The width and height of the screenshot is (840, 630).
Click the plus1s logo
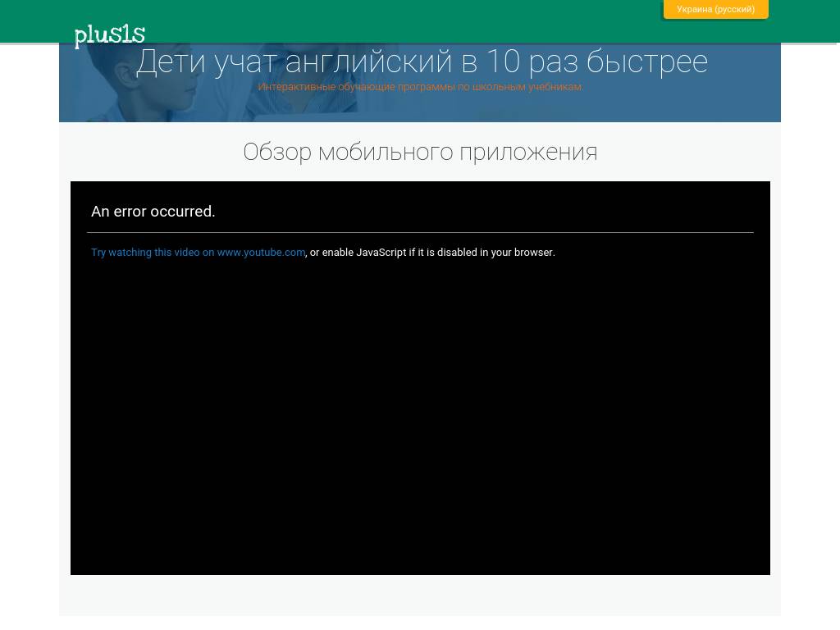tap(109, 35)
